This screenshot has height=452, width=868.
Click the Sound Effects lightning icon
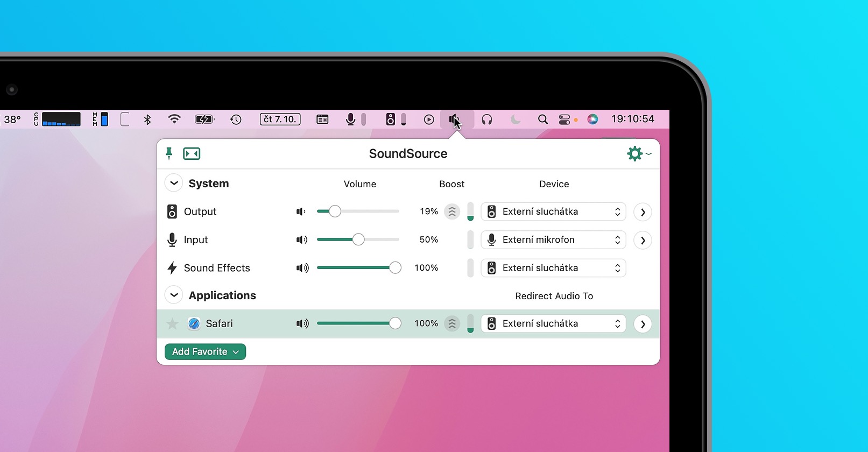pos(172,267)
